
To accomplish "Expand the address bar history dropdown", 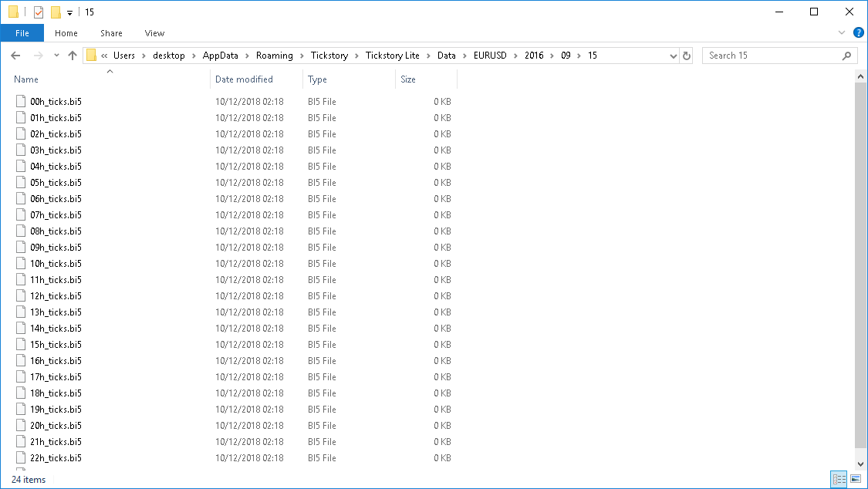I will pyautogui.click(x=673, y=56).
